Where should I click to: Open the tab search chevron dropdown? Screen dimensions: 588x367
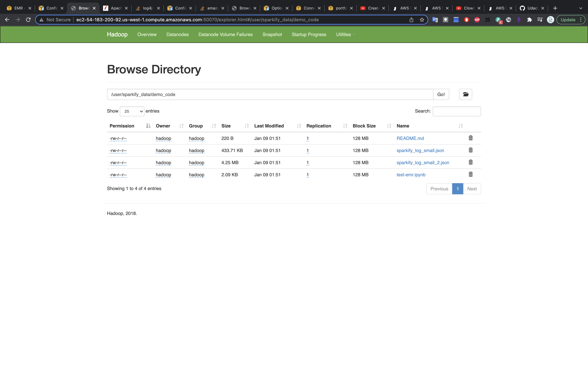pyautogui.click(x=580, y=8)
